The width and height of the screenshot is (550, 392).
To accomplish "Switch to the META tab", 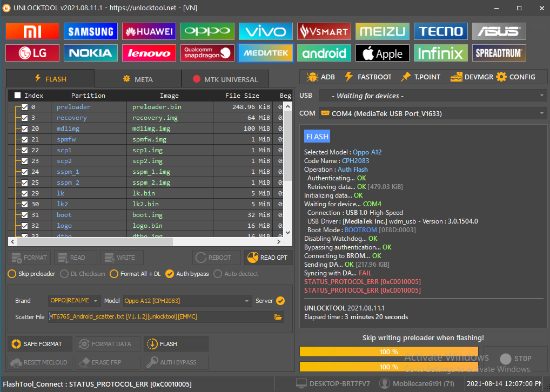I will [138, 79].
